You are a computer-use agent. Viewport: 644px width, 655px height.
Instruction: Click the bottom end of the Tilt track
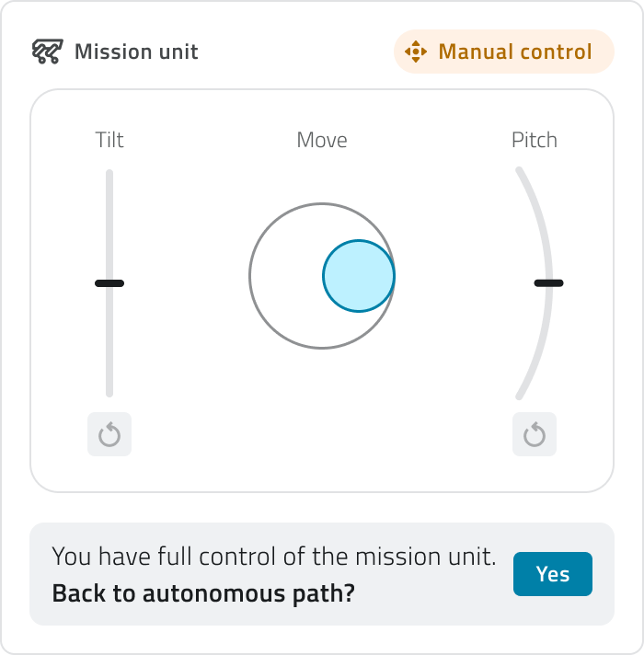click(x=109, y=392)
